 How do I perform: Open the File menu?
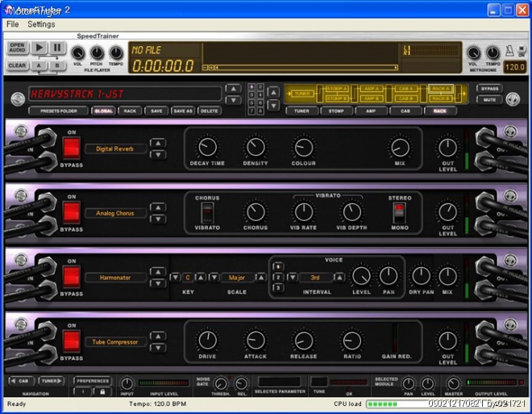12,24
